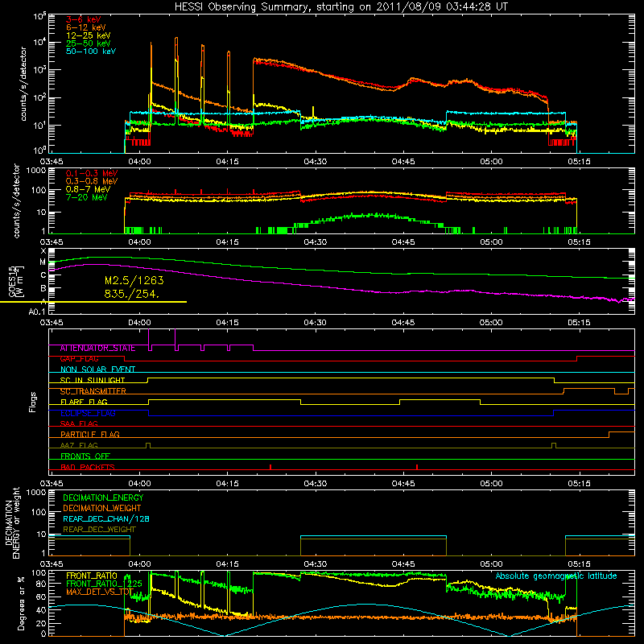Click the REAR_DEC_CHAN/128 legend label
Image resolution: width=644 pixels, height=644 pixels.
pos(106,518)
